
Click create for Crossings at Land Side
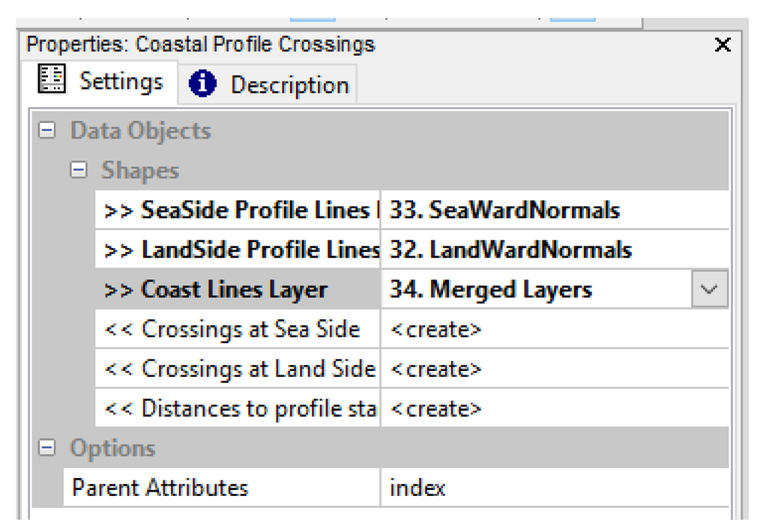[435, 369]
